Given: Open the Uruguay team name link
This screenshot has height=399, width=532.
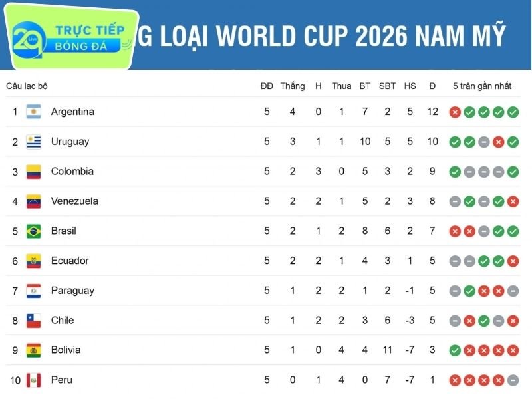Looking at the screenshot, I should [x=70, y=142].
